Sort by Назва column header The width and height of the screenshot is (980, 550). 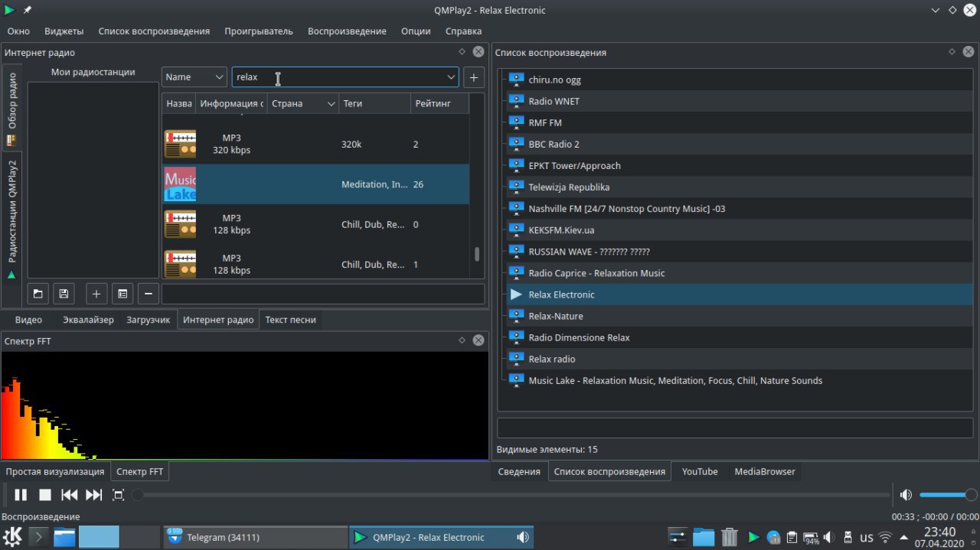[x=178, y=103]
